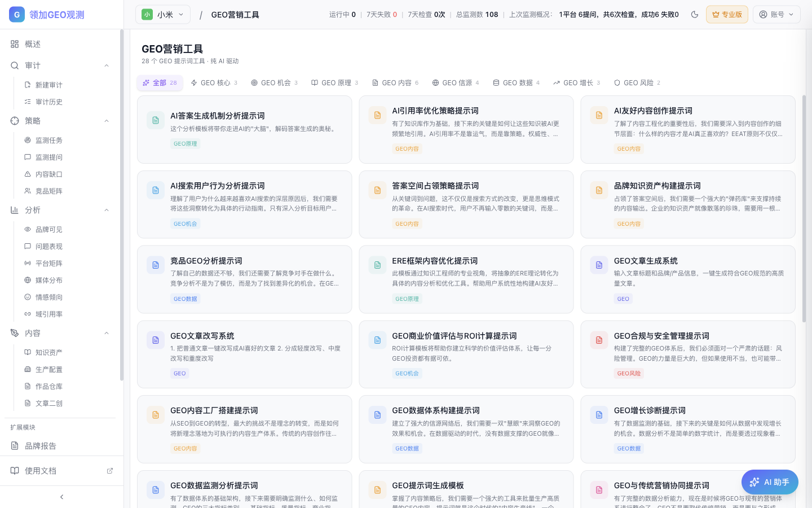Image resolution: width=812 pixels, height=508 pixels.
Task: Open the 竞品矩阵 users icon
Action: tap(28, 191)
